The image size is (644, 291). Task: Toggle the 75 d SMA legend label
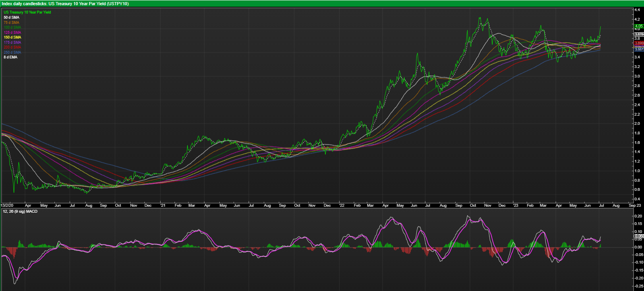click(x=12, y=23)
